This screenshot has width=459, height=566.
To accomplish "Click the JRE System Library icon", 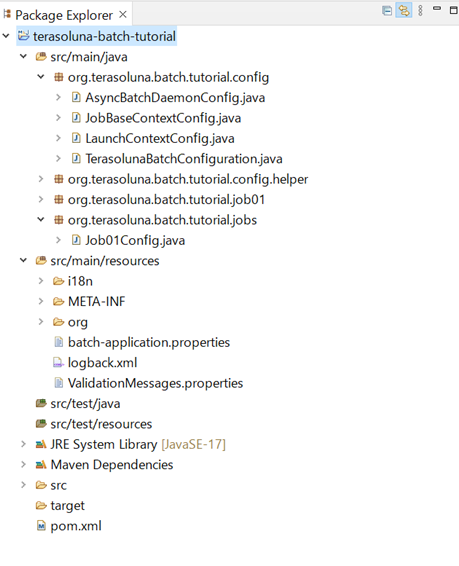I will pyautogui.click(x=41, y=444).
